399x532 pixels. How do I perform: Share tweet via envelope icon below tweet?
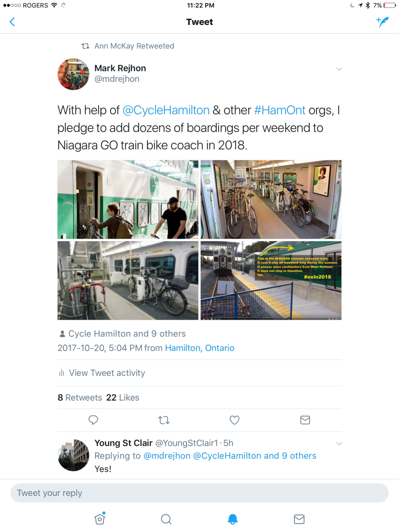coord(305,420)
